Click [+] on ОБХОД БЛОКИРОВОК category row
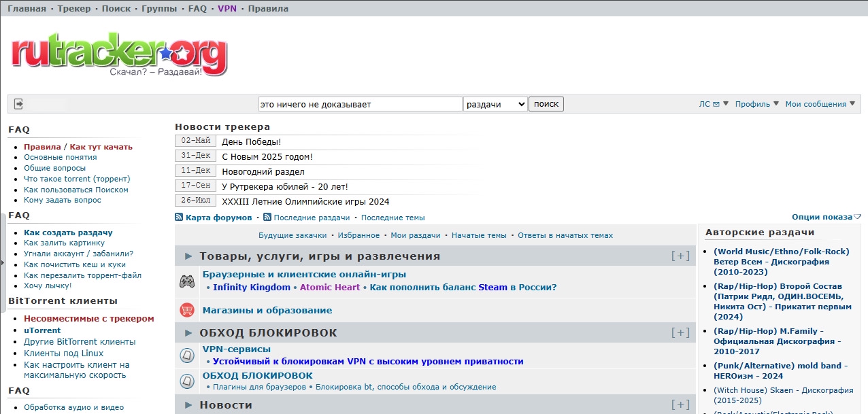868x414 pixels. coord(680,333)
